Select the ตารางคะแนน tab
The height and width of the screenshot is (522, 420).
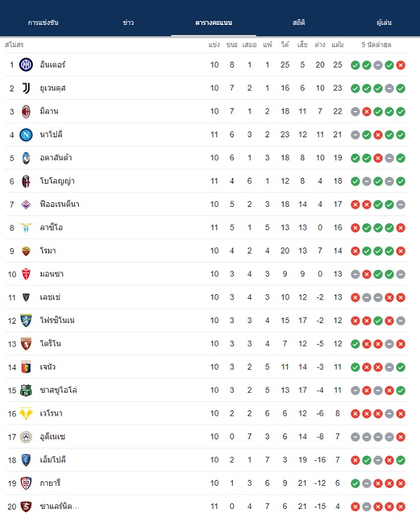(214, 22)
